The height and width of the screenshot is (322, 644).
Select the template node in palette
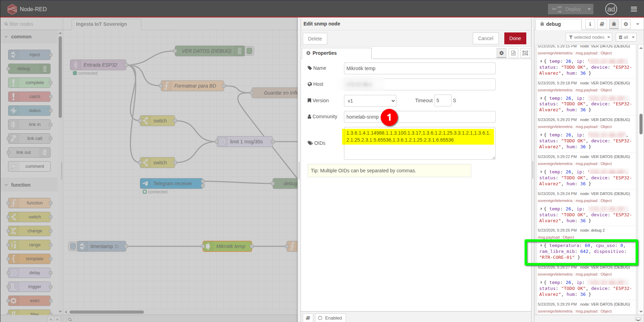click(x=29, y=259)
